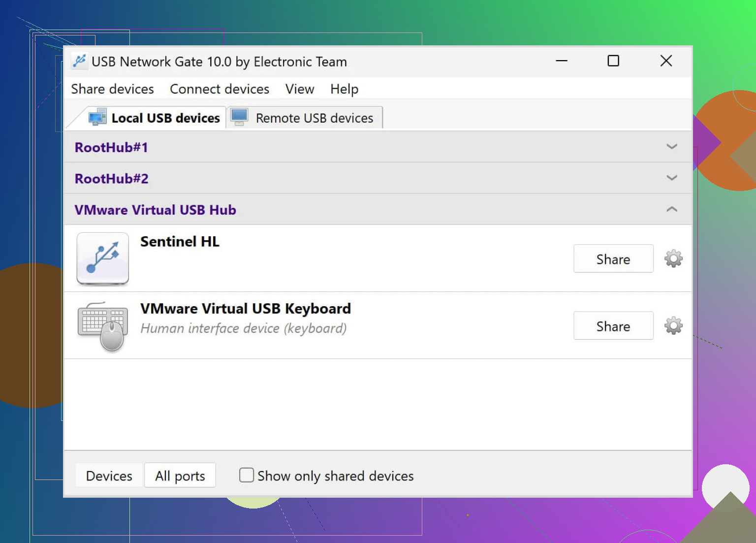
Task: Click the Remote USB devices monitor icon
Action: coord(240,117)
